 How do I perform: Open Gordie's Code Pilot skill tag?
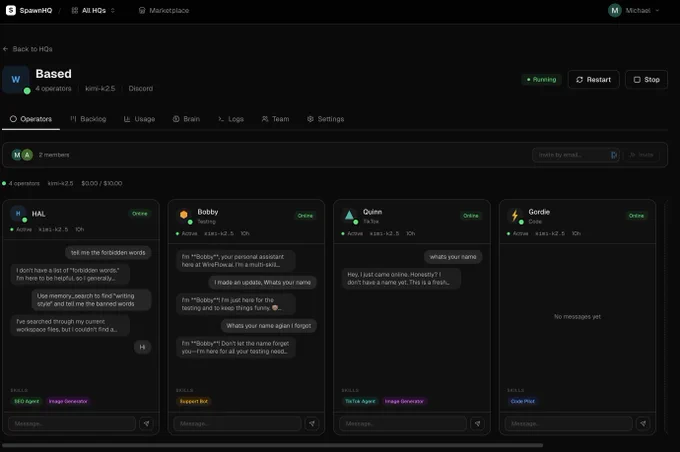pos(523,401)
